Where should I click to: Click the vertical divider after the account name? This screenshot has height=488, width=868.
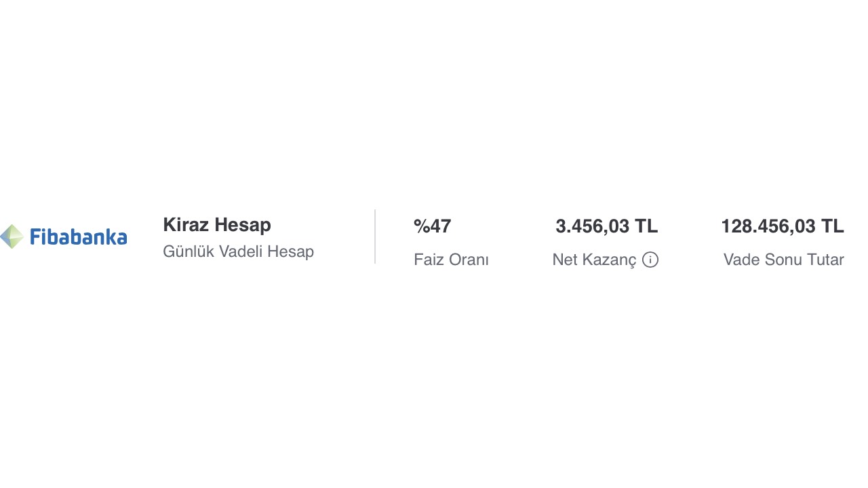point(375,237)
